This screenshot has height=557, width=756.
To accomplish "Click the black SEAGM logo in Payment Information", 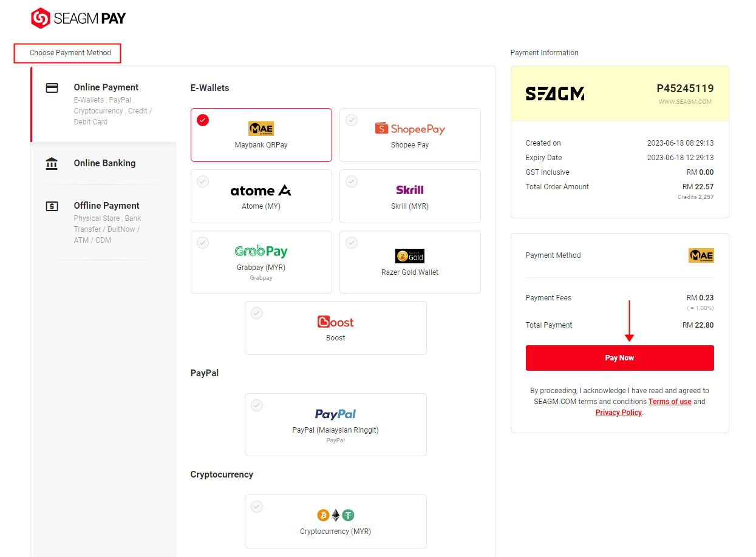I will (555, 93).
